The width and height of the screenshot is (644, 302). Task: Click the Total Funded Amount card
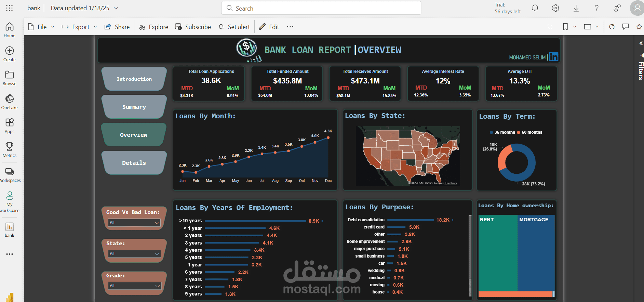coord(287,83)
